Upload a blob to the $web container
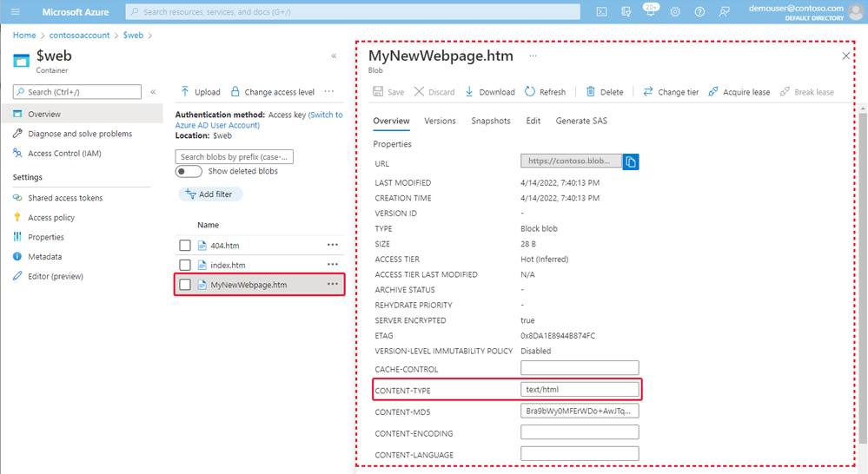Screen dimensions: 868x474 (201, 92)
